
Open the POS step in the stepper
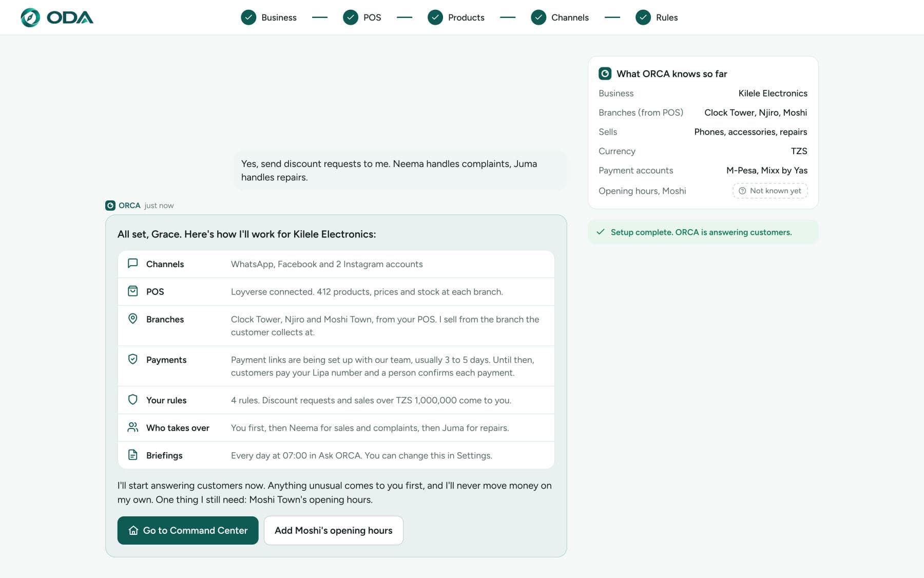(x=362, y=17)
